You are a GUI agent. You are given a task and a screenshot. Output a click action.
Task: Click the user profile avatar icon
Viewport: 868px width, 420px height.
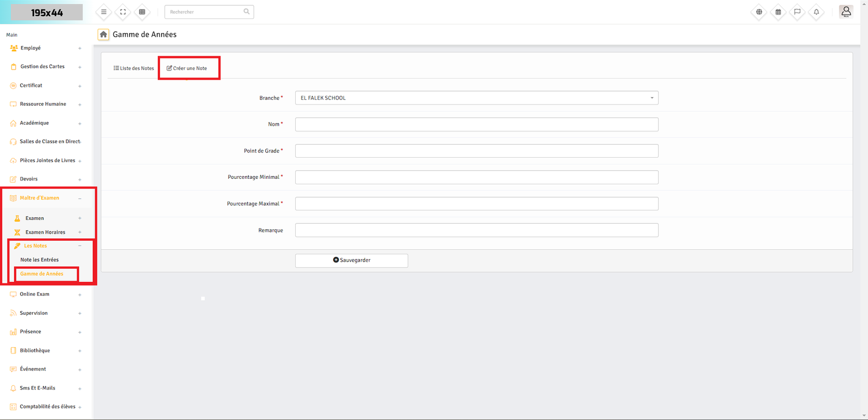click(846, 11)
